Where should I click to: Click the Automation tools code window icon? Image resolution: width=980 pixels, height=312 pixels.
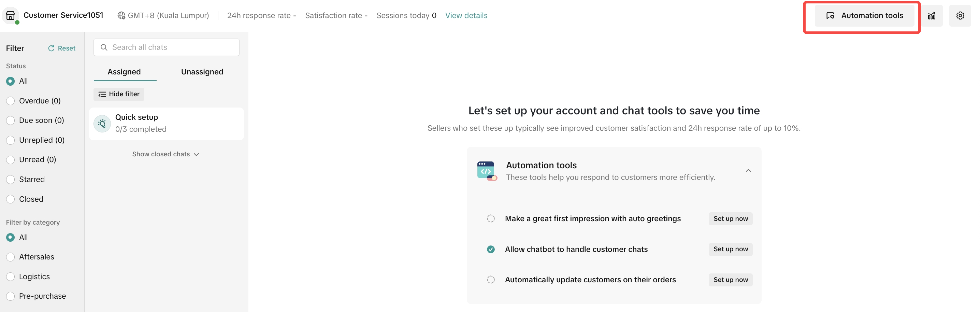tap(487, 171)
